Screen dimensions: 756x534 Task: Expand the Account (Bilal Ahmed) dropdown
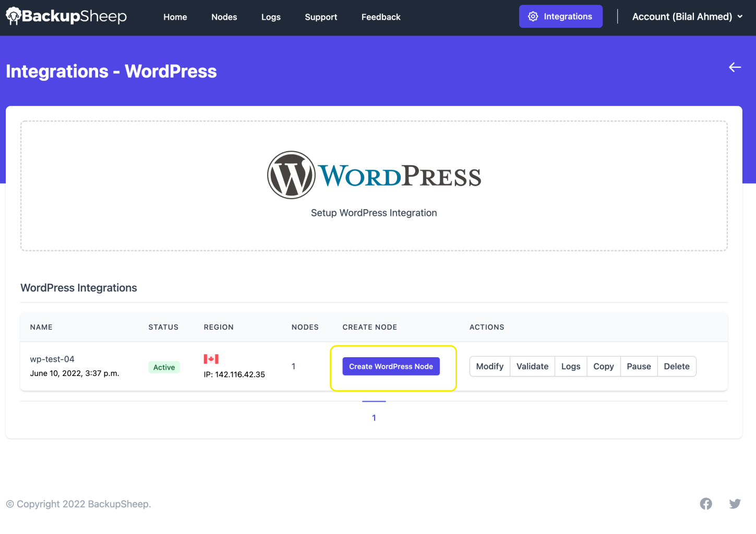687,17
